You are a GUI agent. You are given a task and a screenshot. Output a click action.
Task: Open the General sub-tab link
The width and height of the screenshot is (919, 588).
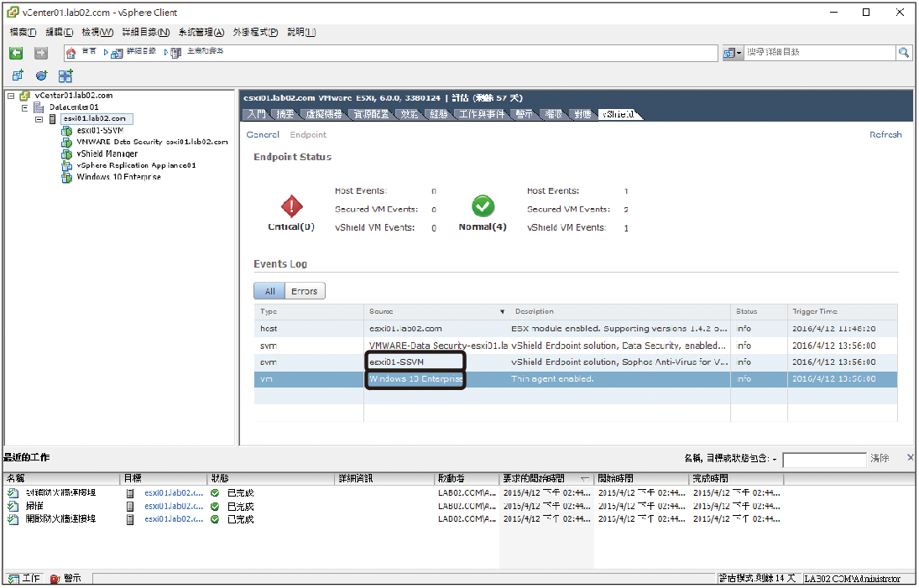263,135
